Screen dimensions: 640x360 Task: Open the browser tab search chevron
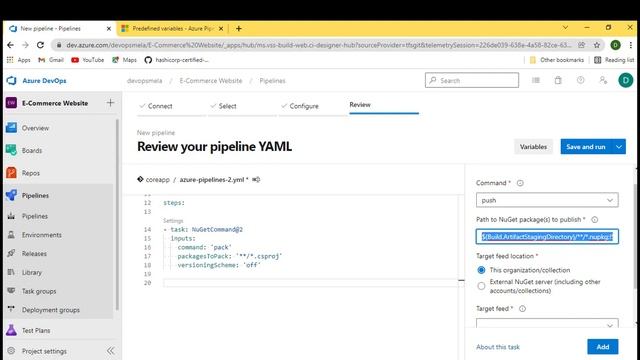point(565,28)
